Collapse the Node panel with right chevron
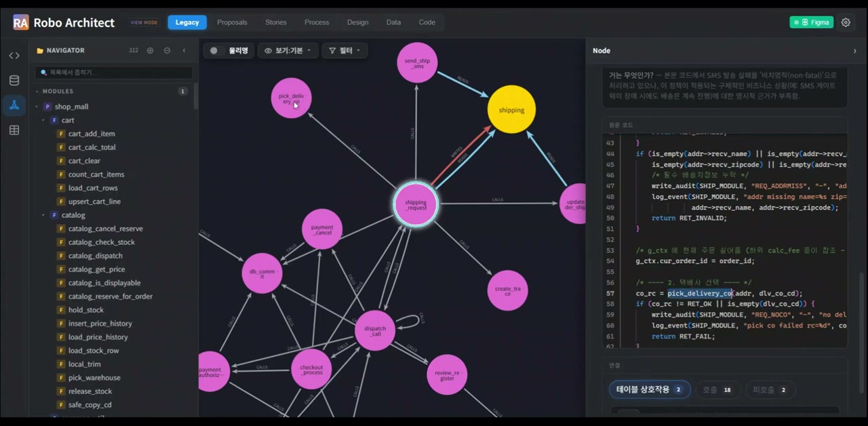 point(854,51)
